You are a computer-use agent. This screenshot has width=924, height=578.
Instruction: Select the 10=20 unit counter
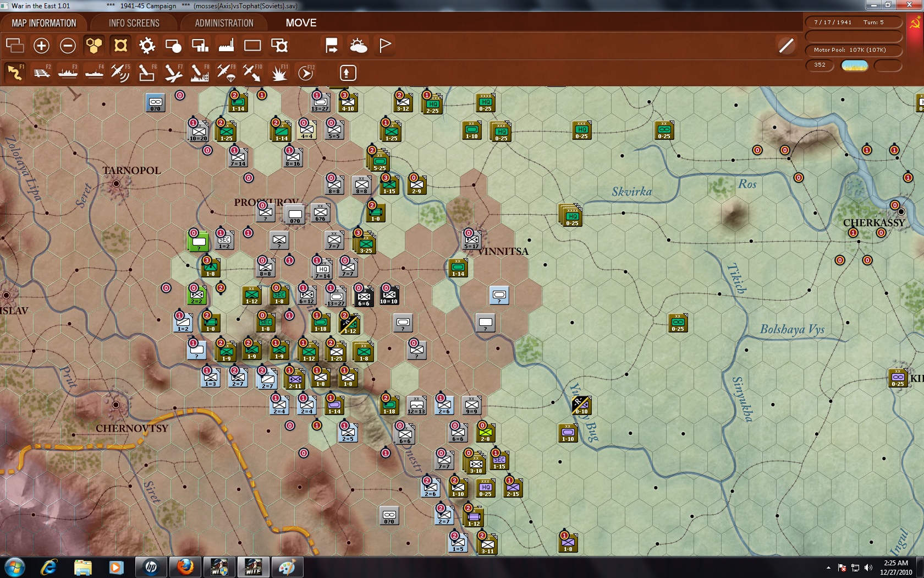(x=199, y=132)
